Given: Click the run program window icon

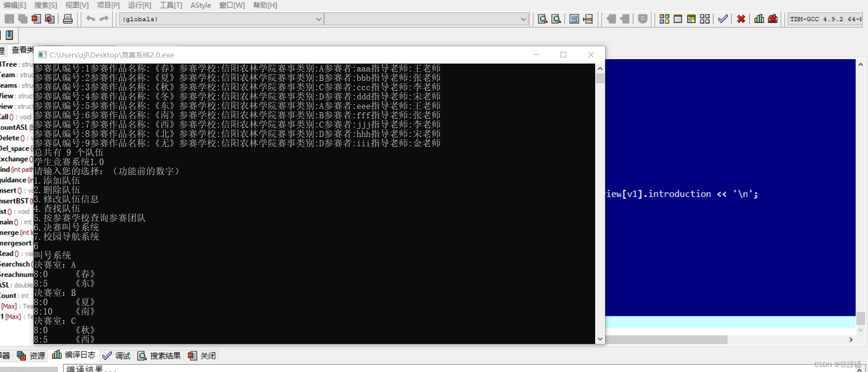Looking at the screenshot, I should click(x=678, y=19).
